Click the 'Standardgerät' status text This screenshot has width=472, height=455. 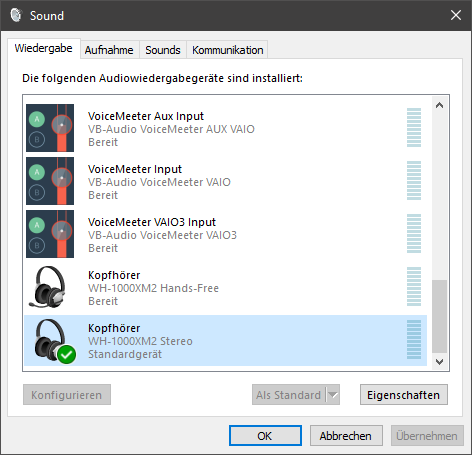[125, 354]
